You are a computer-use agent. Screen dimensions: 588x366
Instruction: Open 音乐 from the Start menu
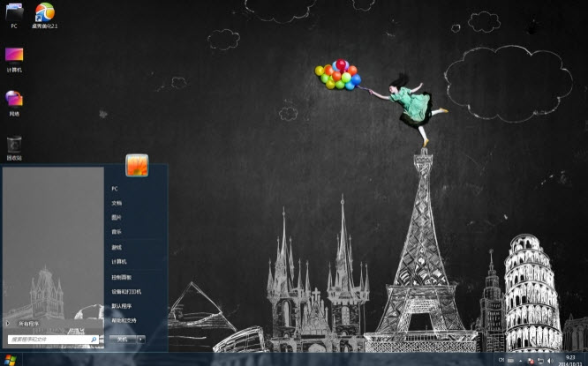pyautogui.click(x=117, y=232)
